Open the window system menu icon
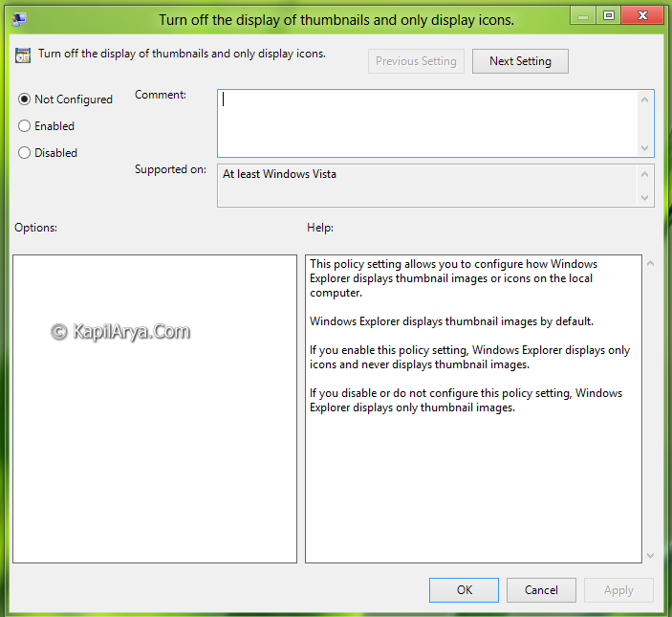 pos(19,19)
